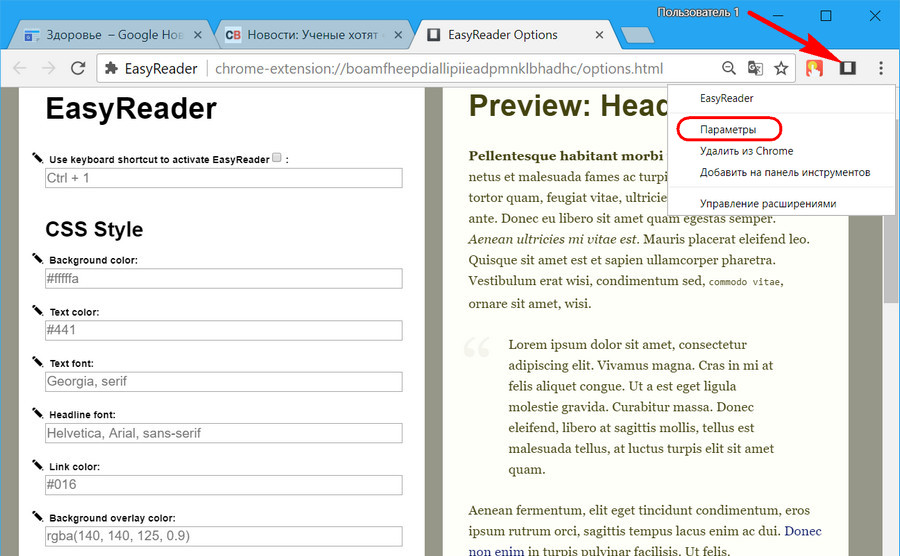Choose Удалить из Chrome menu item

point(746,151)
